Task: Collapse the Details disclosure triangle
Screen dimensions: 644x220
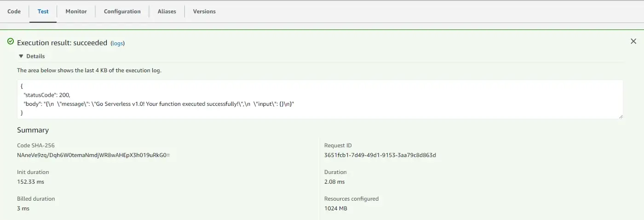Action: coord(21,56)
